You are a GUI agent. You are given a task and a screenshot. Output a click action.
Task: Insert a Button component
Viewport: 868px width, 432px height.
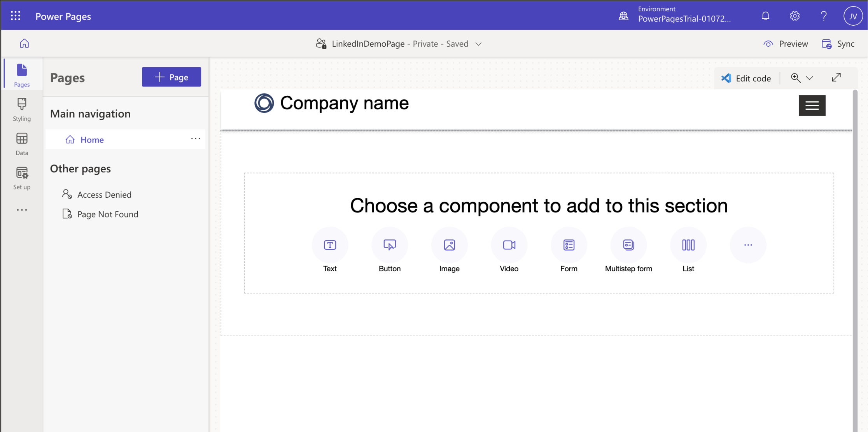pyautogui.click(x=389, y=245)
